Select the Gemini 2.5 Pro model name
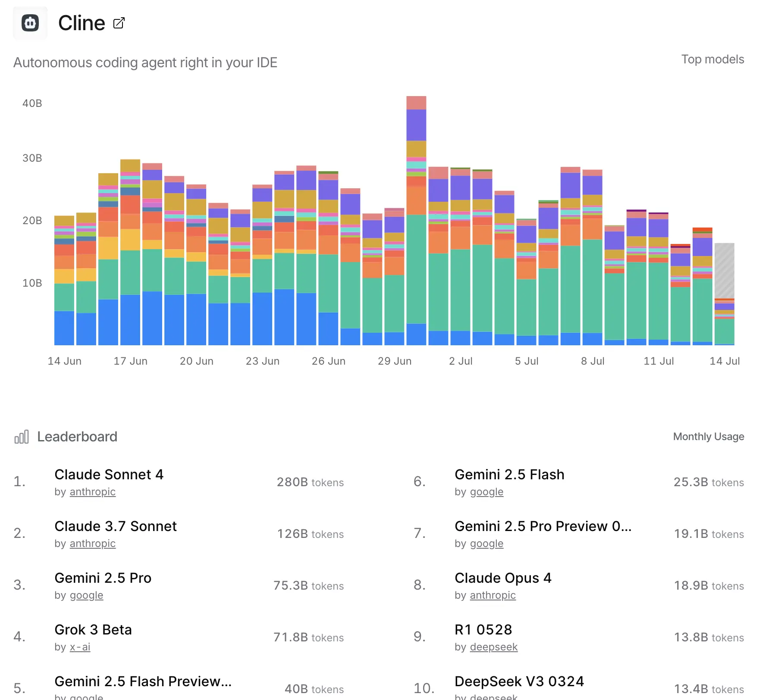This screenshot has height=700, width=778. (x=103, y=578)
